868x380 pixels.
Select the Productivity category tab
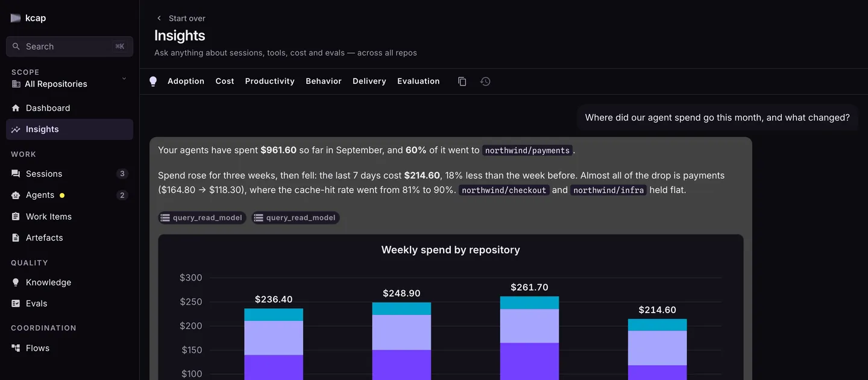pos(269,81)
